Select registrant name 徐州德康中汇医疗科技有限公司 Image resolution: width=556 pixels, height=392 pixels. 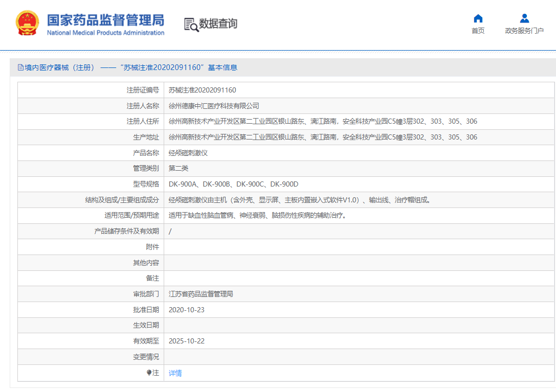214,106
